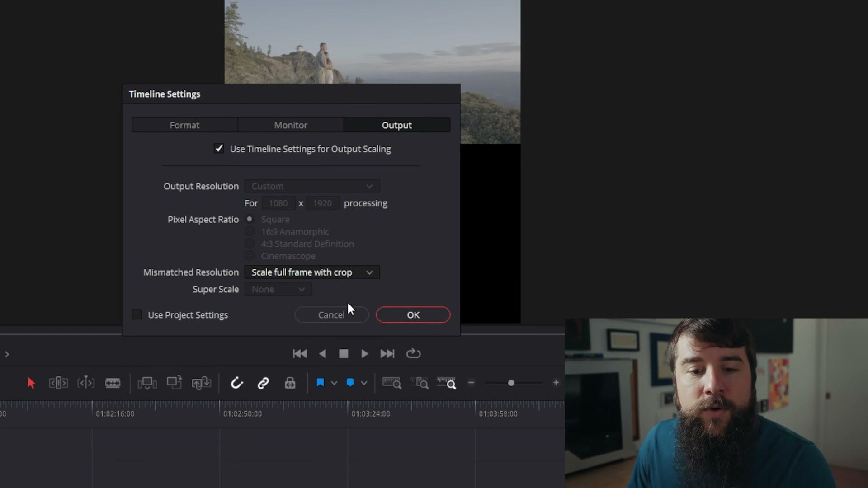This screenshot has width=868, height=488.
Task: Open the Output Resolution Custom dropdown
Action: pyautogui.click(x=312, y=186)
